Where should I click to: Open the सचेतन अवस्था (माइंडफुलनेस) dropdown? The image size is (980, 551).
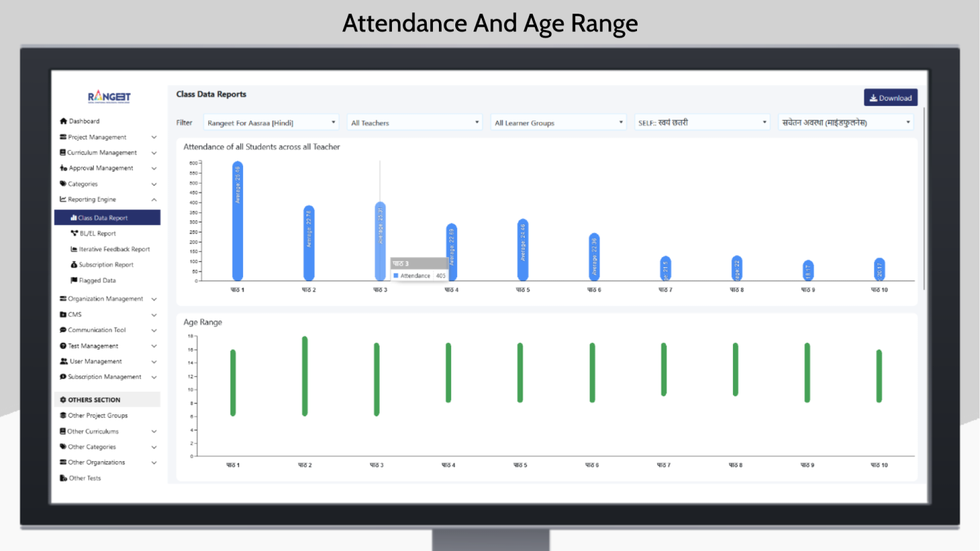coord(846,122)
